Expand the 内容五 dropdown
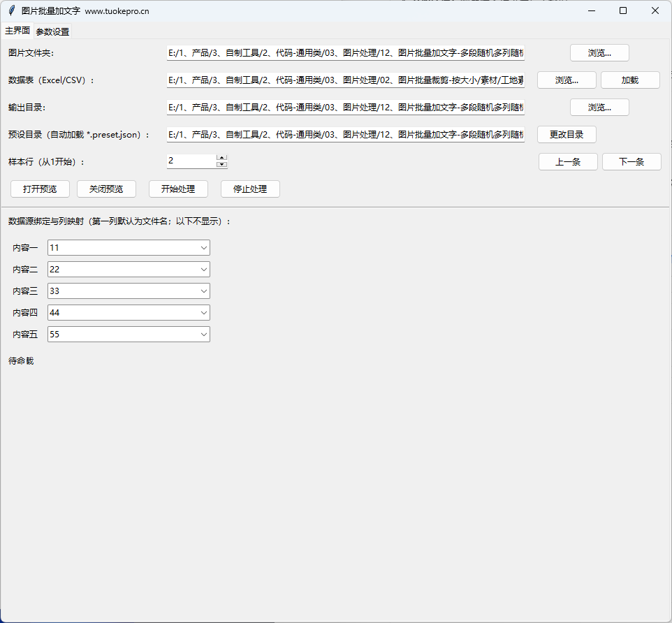 pos(203,335)
